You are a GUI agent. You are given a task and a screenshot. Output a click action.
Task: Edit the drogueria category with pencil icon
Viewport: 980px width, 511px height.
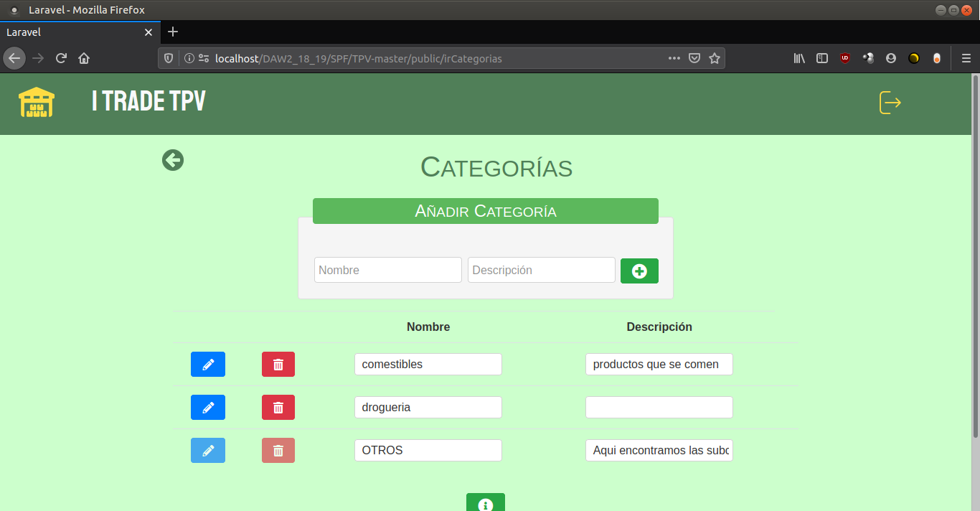pos(208,408)
